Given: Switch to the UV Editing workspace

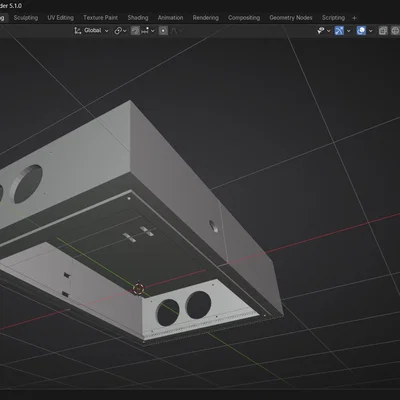Looking at the screenshot, I should click(60, 18).
